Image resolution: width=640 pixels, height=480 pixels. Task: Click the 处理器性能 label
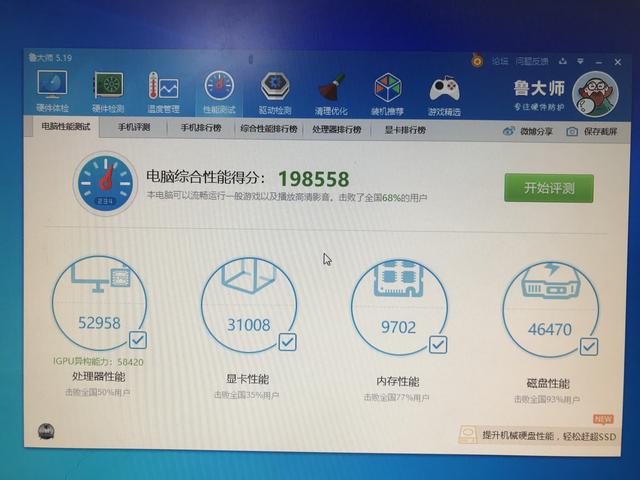click(x=98, y=376)
